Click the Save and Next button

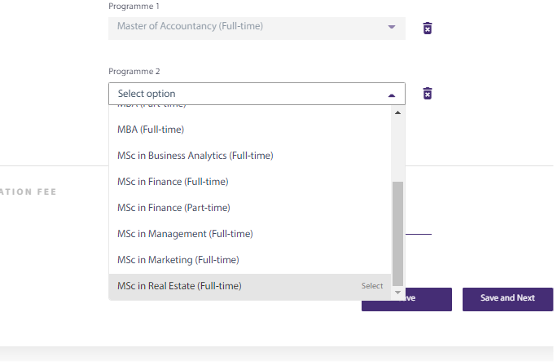[x=507, y=299]
